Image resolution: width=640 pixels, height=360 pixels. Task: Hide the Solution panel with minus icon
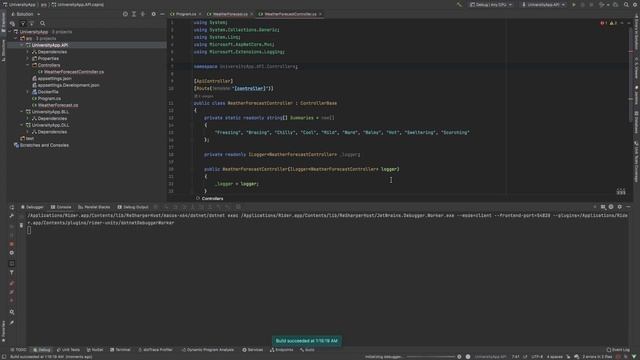pyautogui.click(x=162, y=14)
